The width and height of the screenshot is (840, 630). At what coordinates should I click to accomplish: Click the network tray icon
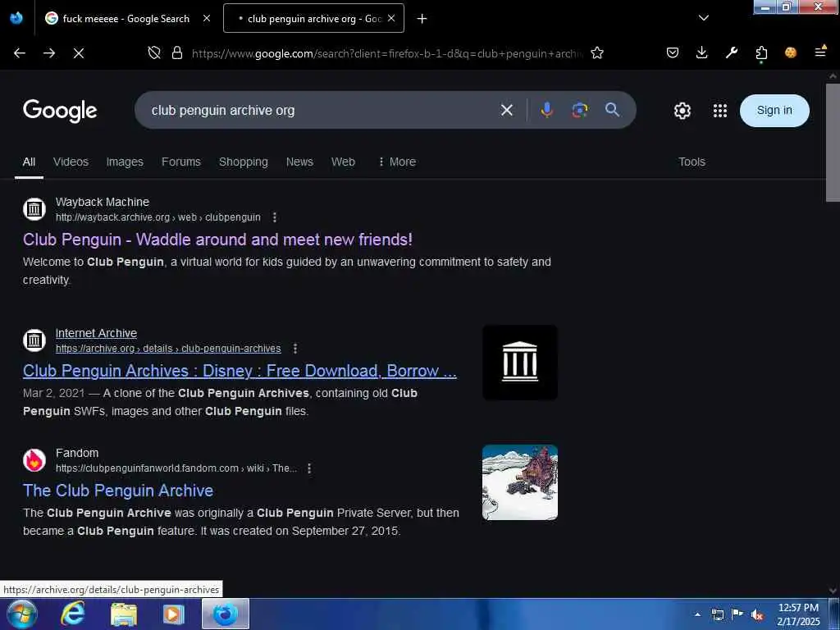(x=718, y=614)
